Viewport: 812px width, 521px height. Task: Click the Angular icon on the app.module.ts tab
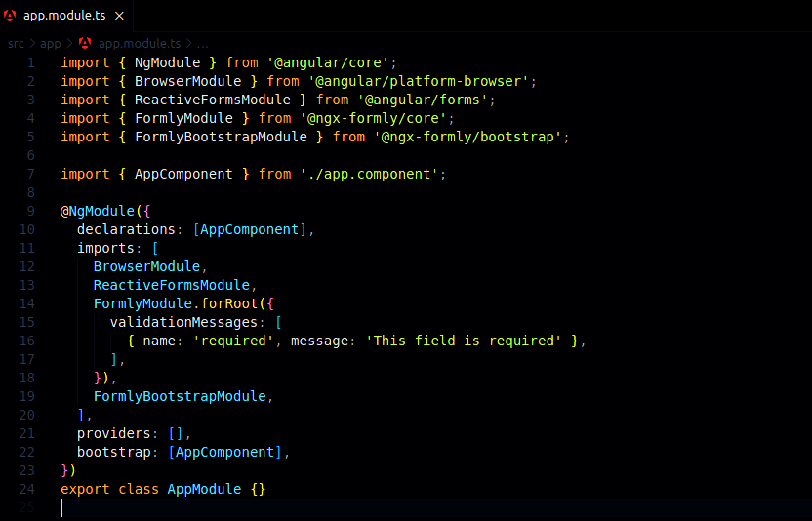pyautogui.click(x=11, y=17)
